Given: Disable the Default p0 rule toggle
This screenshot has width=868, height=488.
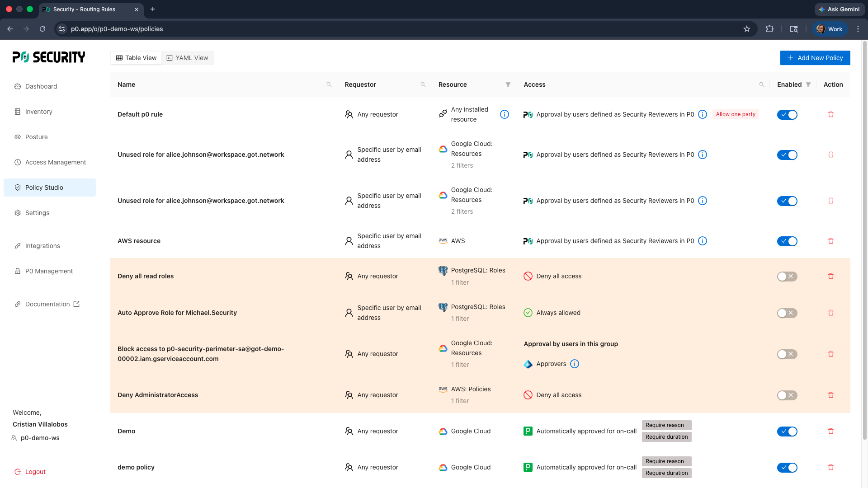Looking at the screenshot, I should 787,115.
